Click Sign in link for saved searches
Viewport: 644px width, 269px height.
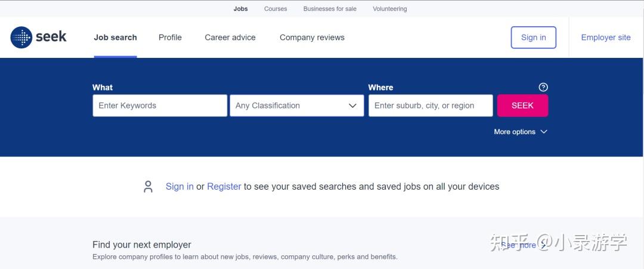179,187
